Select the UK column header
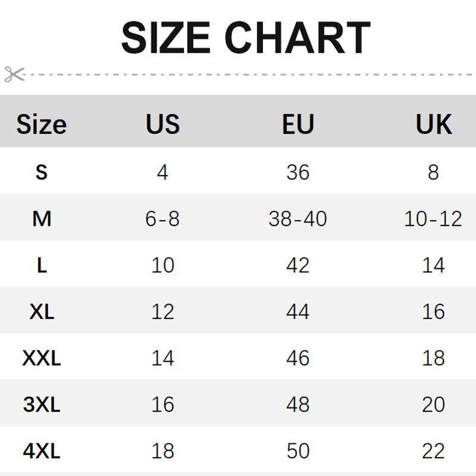The image size is (476, 476). click(x=433, y=124)
